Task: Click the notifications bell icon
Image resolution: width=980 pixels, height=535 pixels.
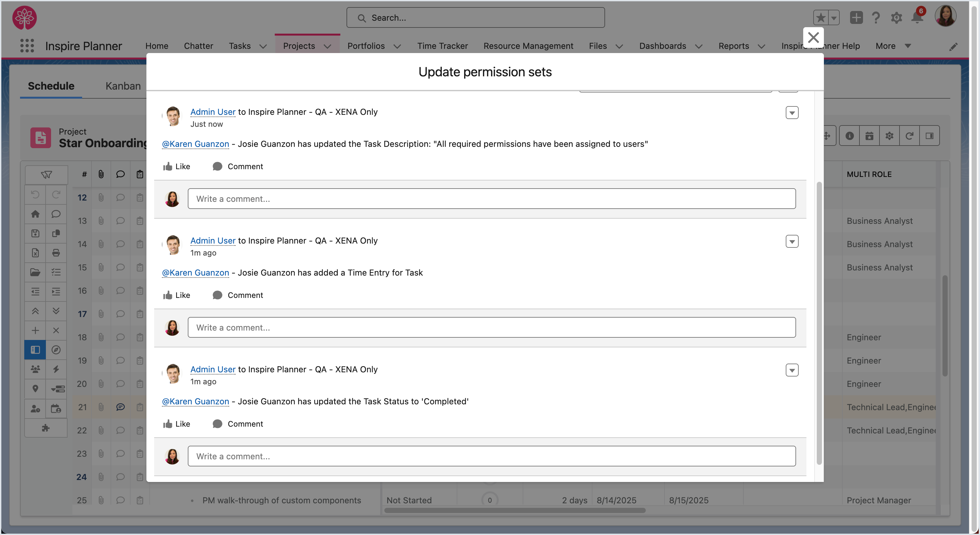Action: click(x=917, y=17)
